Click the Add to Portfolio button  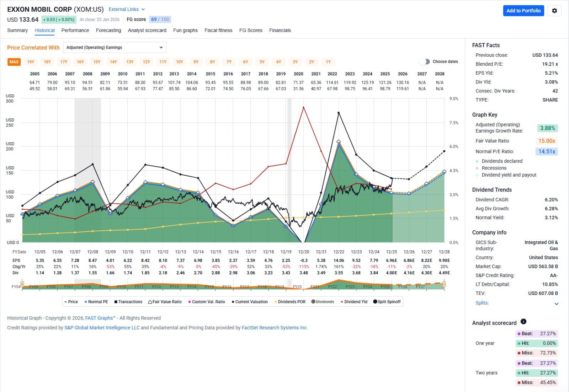(x=523, y=11)
